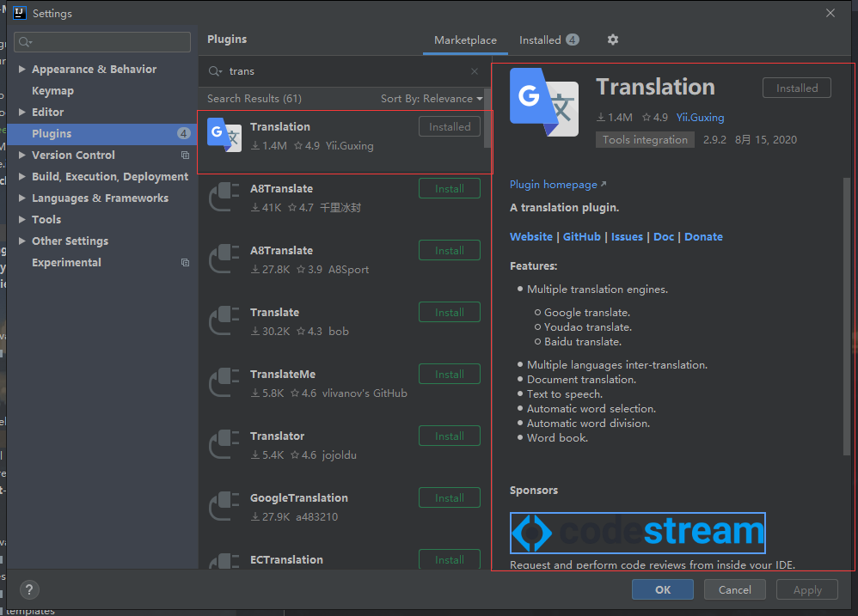This screenshot has height=616, width=858.
Task: Open the GitHub link
Action: coord(582,236)
